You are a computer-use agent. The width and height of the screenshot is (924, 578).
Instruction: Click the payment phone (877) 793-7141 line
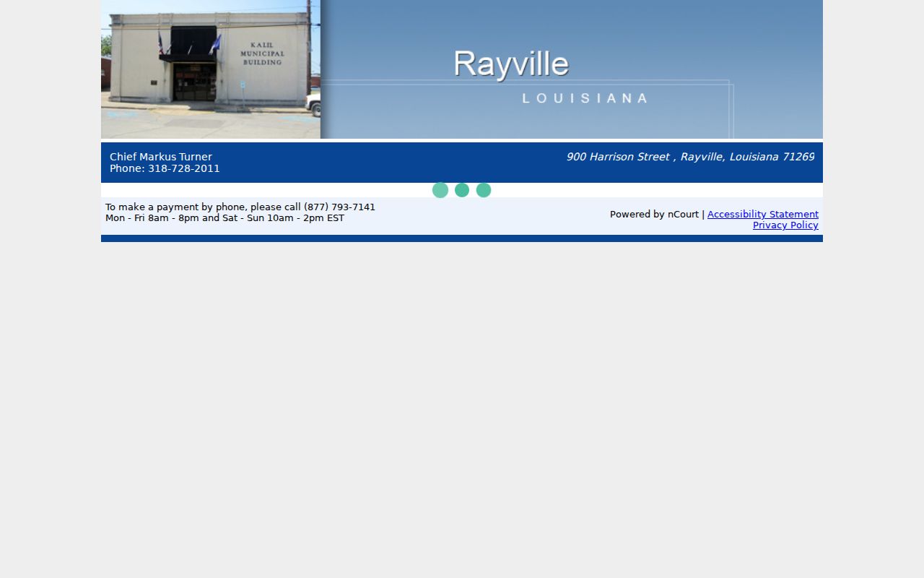click(240, 207)
